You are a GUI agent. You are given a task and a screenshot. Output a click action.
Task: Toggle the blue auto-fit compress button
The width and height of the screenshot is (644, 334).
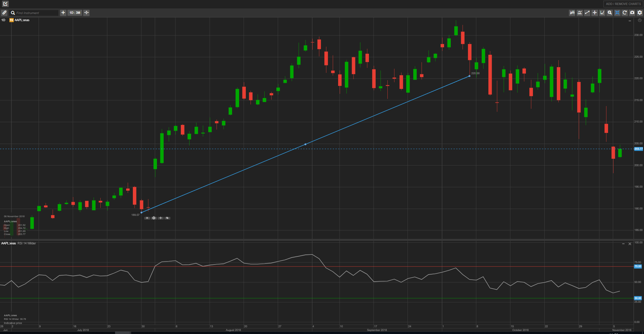pyautogui.click(x=617, y=13)
